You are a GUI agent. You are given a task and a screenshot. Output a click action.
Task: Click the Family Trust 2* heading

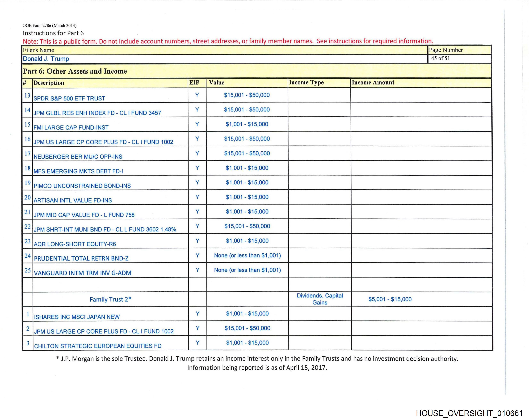pyautogui.click(x=110, y=299)
